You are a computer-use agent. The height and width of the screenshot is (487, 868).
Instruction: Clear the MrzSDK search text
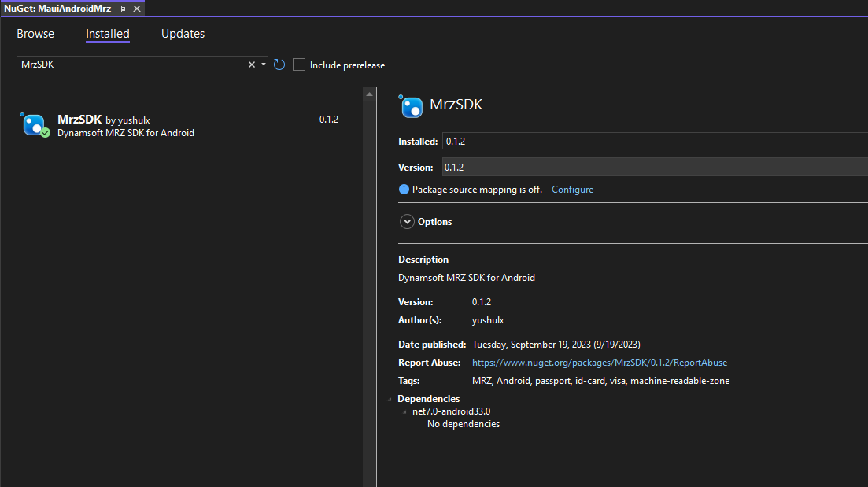252,65
